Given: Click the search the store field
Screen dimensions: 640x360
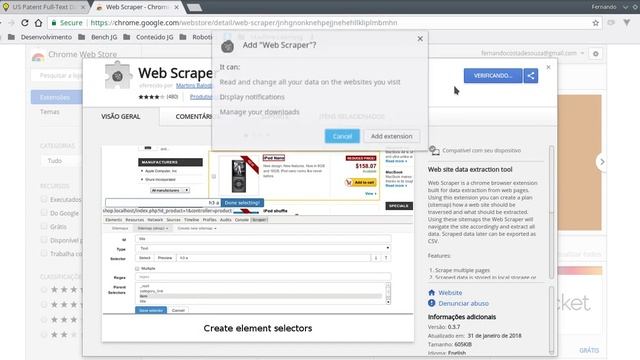Looking at the screenshot, I should (x=57, y=76).
